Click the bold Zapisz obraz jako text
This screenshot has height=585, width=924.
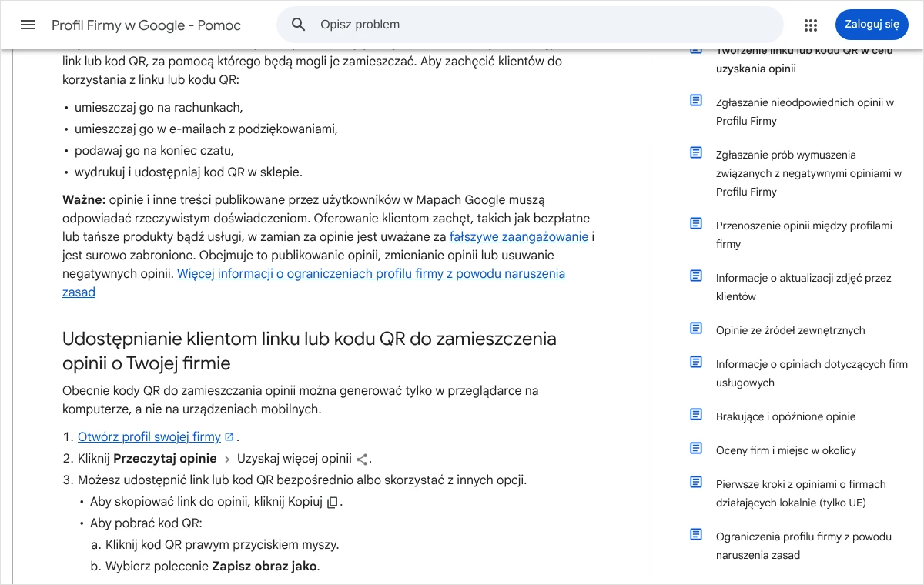[x=264, y=567]
